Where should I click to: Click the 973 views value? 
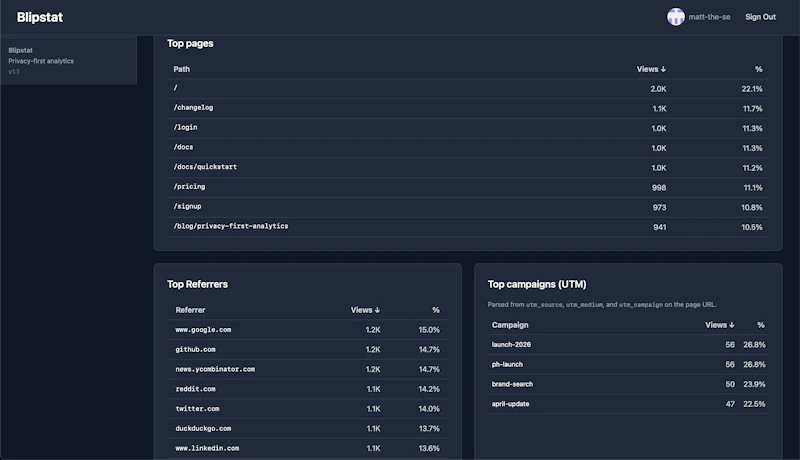[659, 208]
